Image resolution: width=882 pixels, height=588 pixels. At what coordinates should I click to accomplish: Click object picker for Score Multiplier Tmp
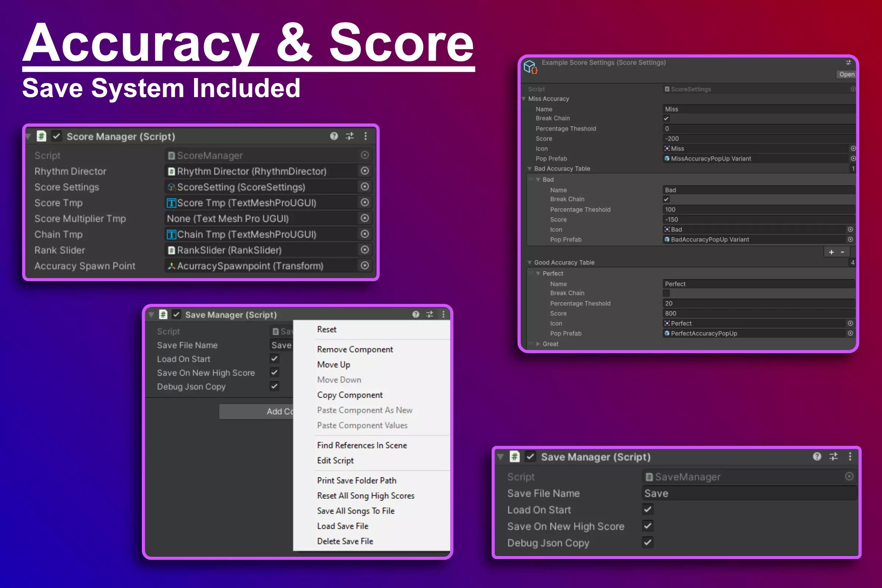pos(365,218)
